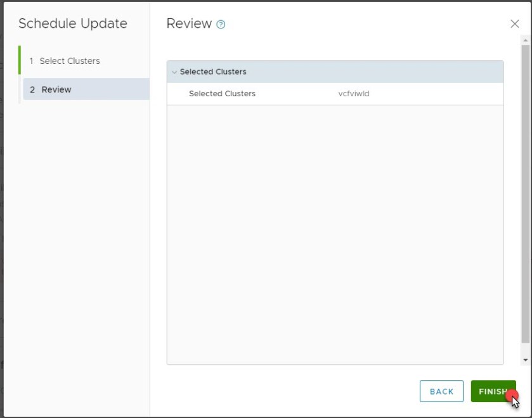This screenshot has width=532, height=418.
Task: Click the step number 2 in wizard
Action: click(x=32, y=89)
